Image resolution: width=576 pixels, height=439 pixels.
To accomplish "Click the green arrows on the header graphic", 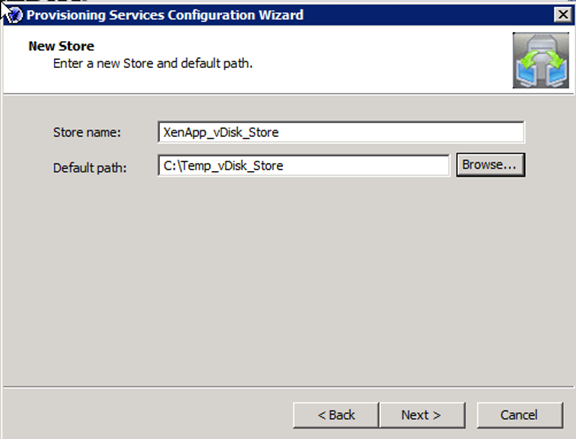I will point(540,60).
